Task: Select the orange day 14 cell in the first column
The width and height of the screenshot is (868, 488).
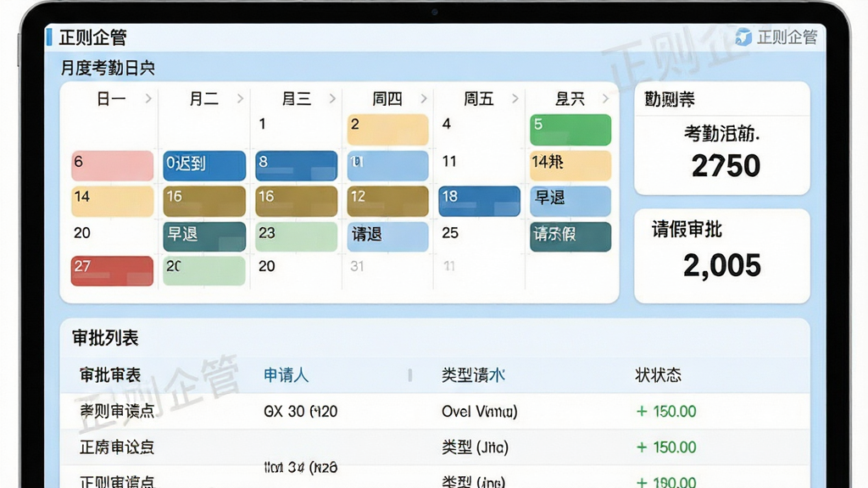Action: tap(113, 201)
